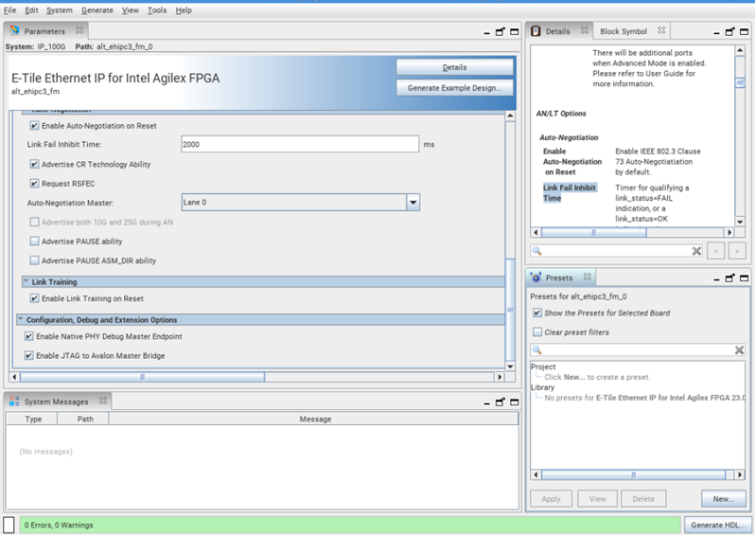
Task: Uncheck Request RSFEC
Action: pos(34,184)
